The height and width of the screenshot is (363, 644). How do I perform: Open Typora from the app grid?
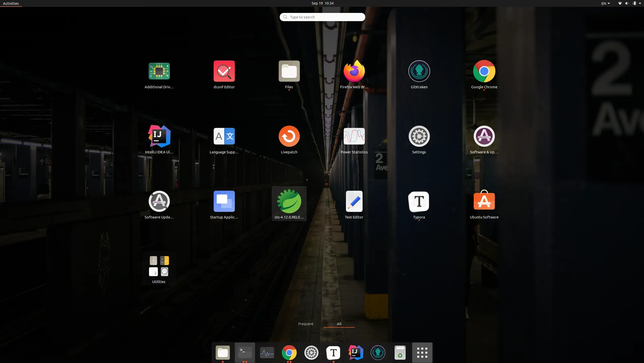point(419,201)
